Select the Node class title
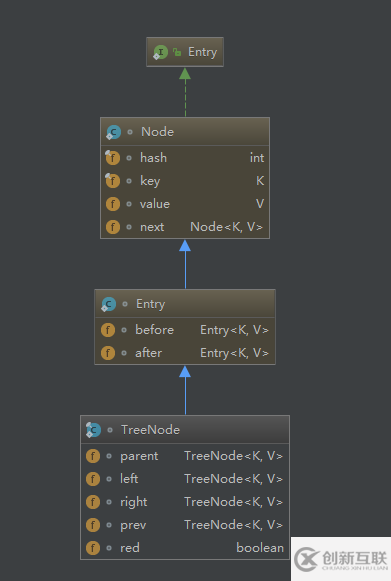Viewport: 391px width, 581px height. pos(157,132)
